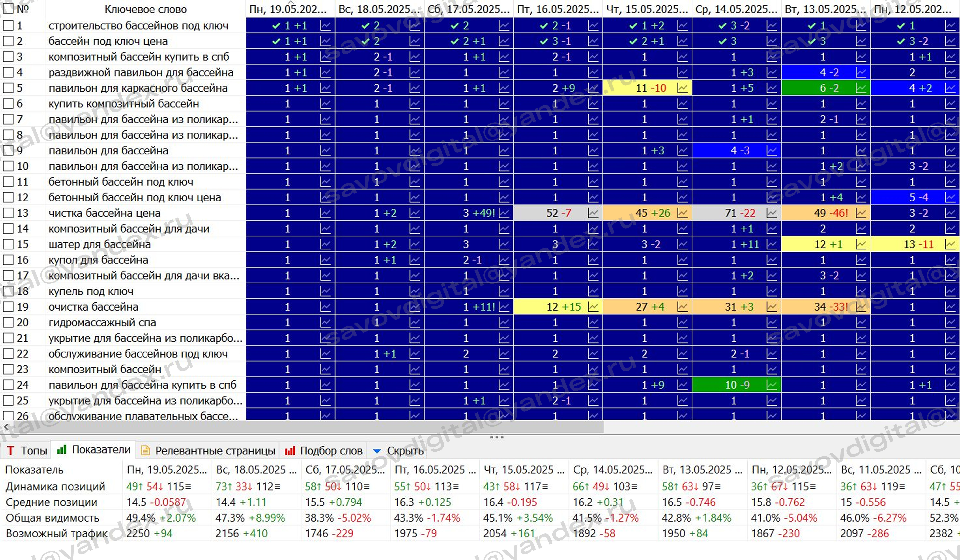Switch to the Топы tab
This screenshot has width=960, height=560.
27,451
